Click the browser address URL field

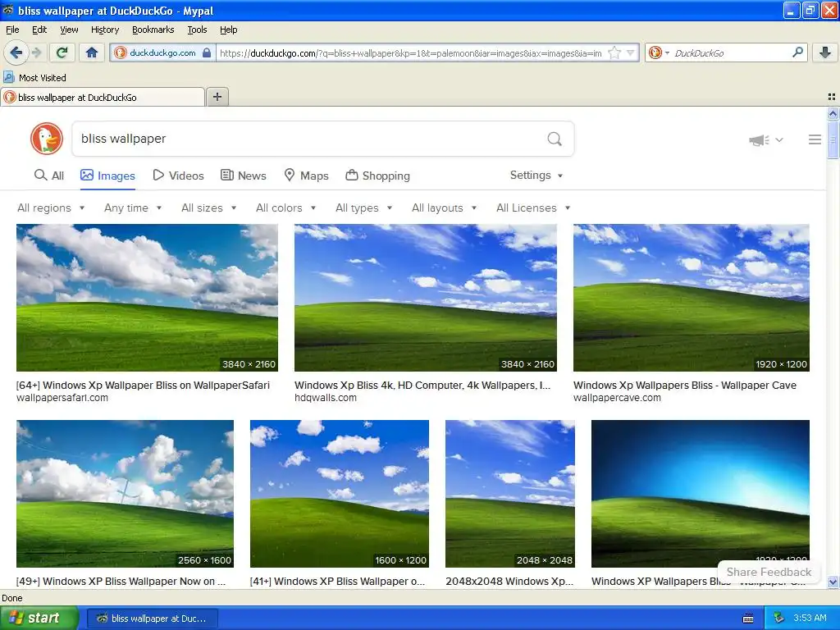click(x=411, y=52)
